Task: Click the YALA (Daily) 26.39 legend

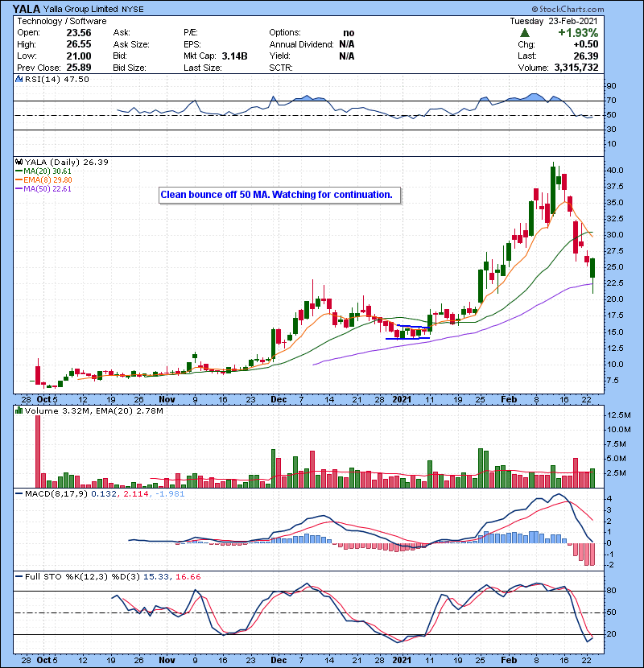Action: click(x=67, y=162)
